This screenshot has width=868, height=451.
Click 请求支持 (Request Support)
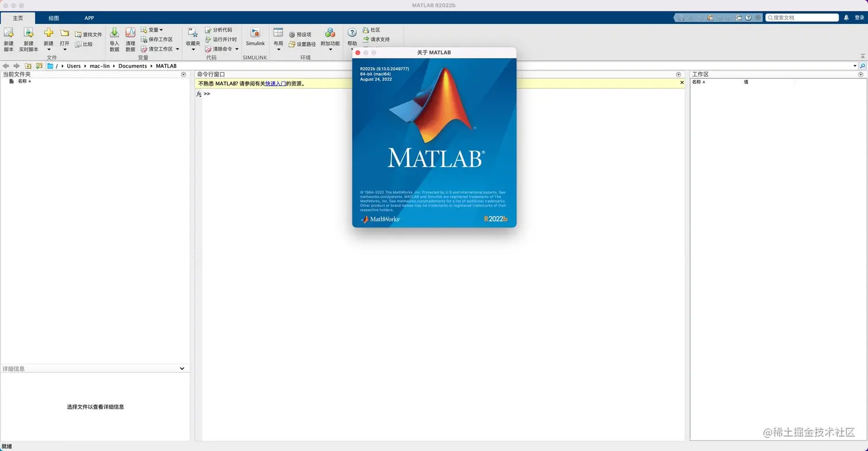click(x=376, y=40)
